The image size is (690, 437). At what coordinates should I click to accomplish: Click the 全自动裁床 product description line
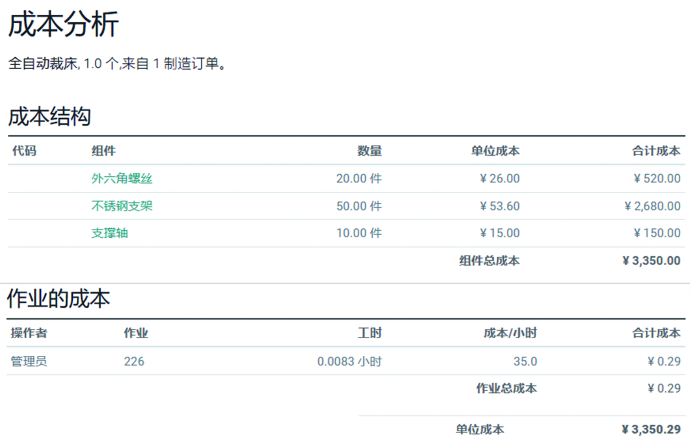pos(117,64)
